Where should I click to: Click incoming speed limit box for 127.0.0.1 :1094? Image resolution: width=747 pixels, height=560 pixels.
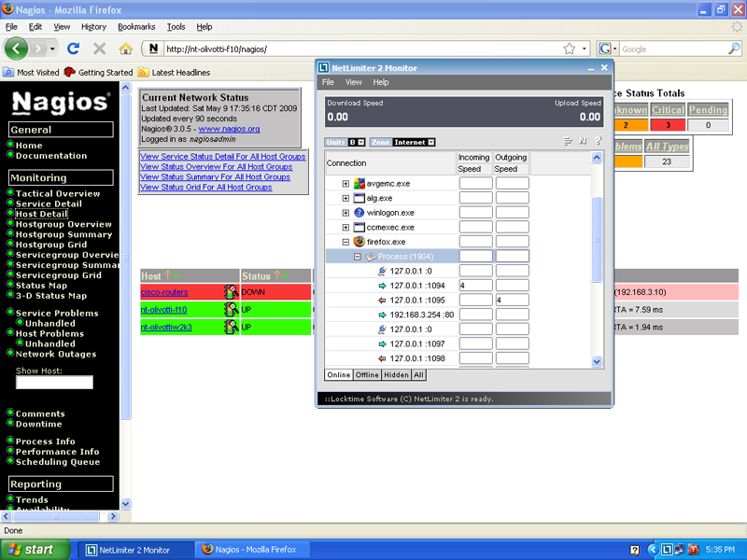pyautogui.click(x=475, y=286)
